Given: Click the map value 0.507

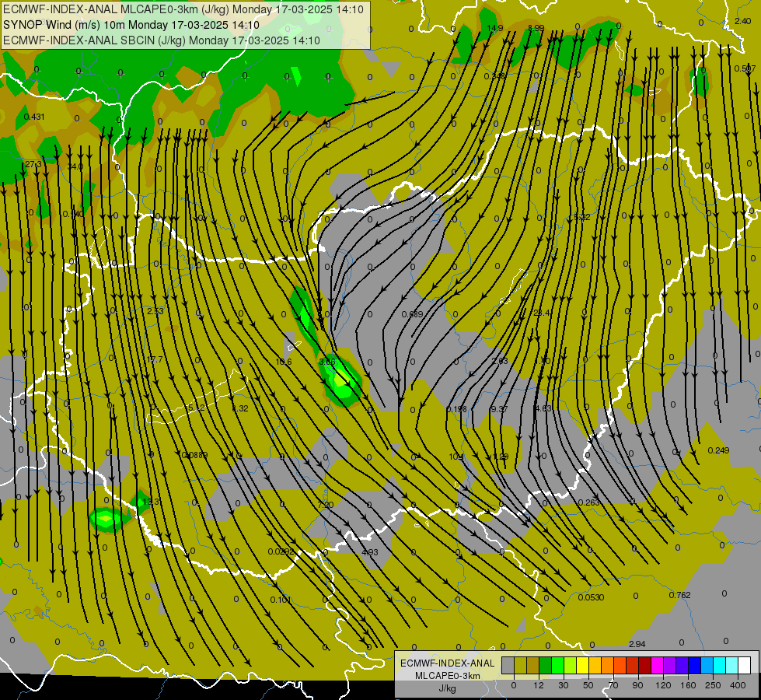Looking at the screenshot, I should coord(745,68).
